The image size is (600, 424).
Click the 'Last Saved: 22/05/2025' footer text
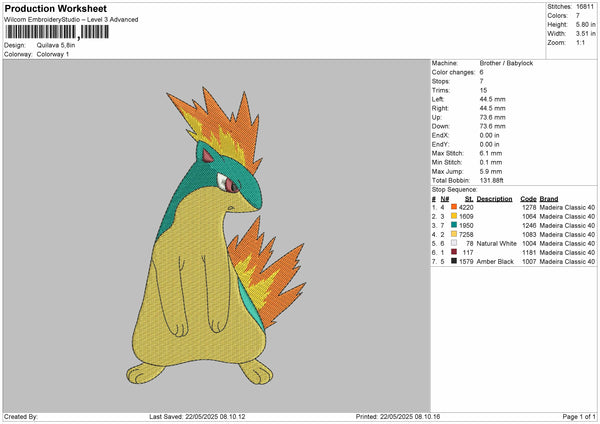click(x=197, y=416)
